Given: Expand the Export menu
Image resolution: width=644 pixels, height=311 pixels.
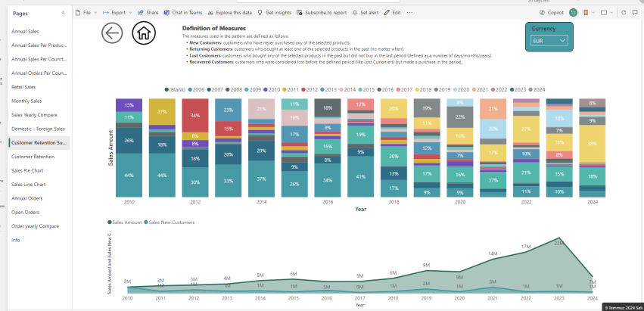Looking at the screenshot, I should [x=117, y=13].
